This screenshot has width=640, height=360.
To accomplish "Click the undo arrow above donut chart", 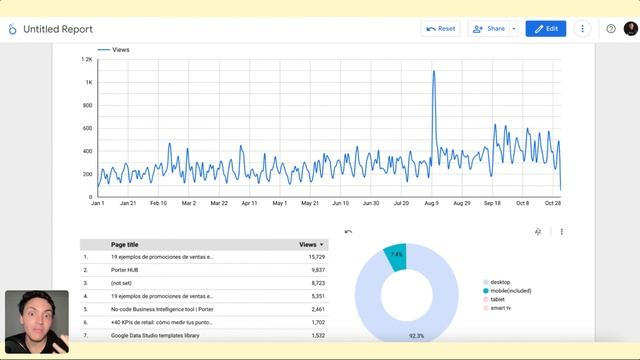I will (348, 232).
